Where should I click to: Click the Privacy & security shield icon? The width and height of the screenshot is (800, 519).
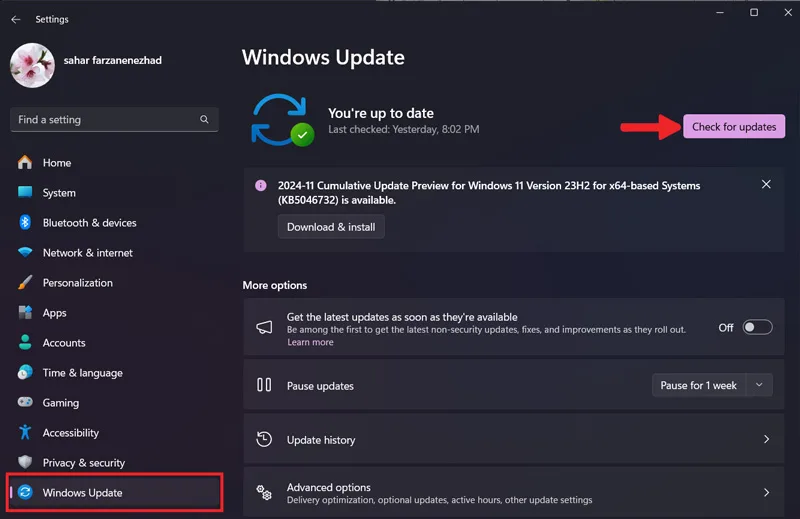click(25, 462)
